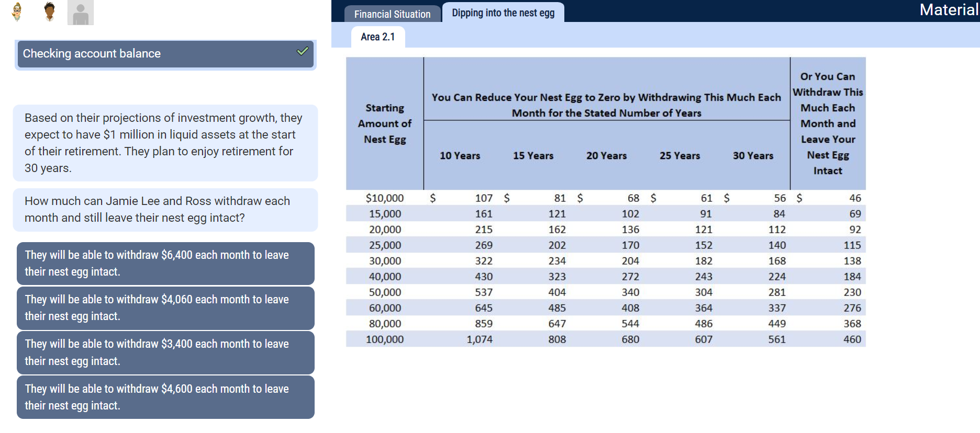Click the green checkmark on Checking account balance
Viewport: 980px width, 433px height.
(303, 51)
